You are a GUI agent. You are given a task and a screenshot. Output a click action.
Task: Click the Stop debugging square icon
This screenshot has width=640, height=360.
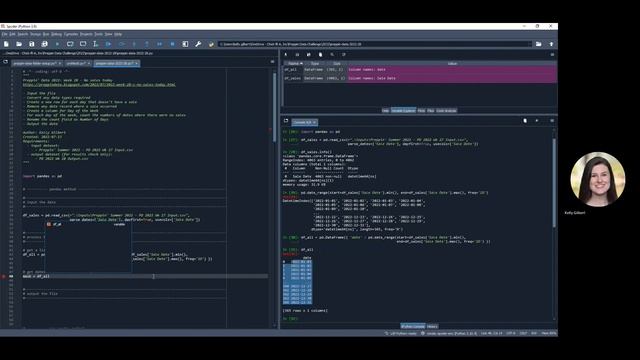[x=172, y=44]
